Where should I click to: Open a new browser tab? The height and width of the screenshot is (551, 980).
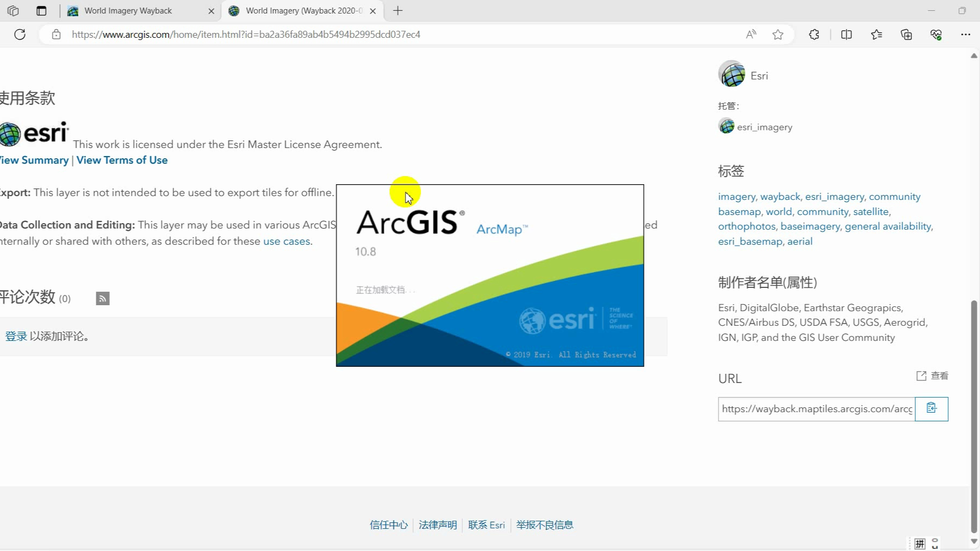pyautogui.click(x=398, y=11)
